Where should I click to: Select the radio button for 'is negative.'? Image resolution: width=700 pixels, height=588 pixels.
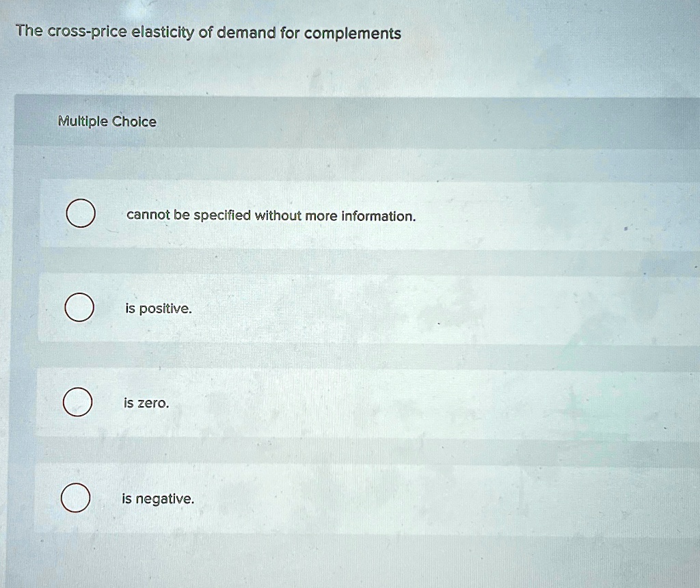(x=77, y=498)
